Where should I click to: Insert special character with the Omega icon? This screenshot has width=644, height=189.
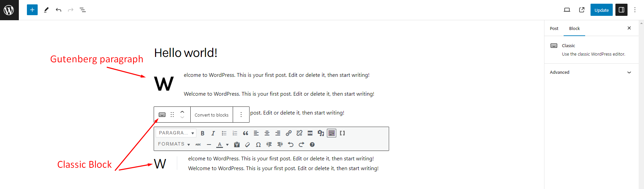coord(258,145)
